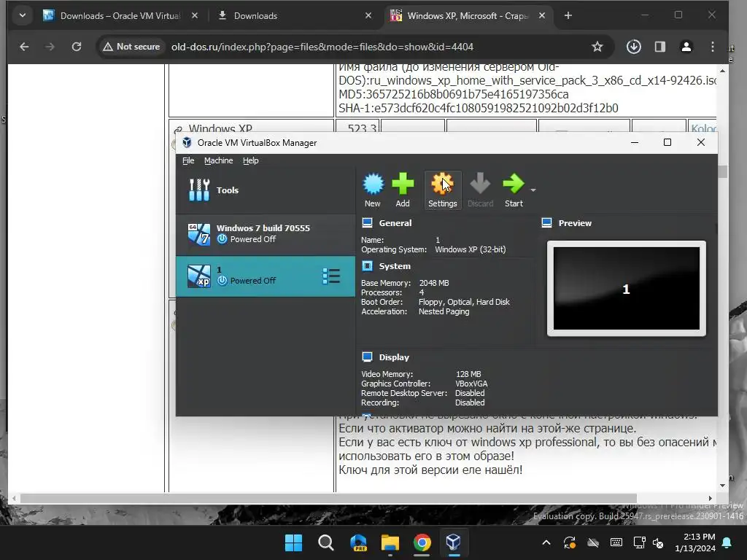Click the Display section header
Image resolution: width=747 pixels, height=560 pixels.
tap(394, 357)
